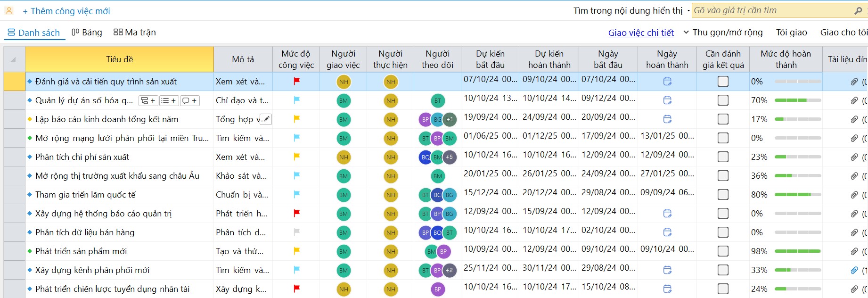Click the edit pencil icon in Lập báo cáo description

click(266, 119)
